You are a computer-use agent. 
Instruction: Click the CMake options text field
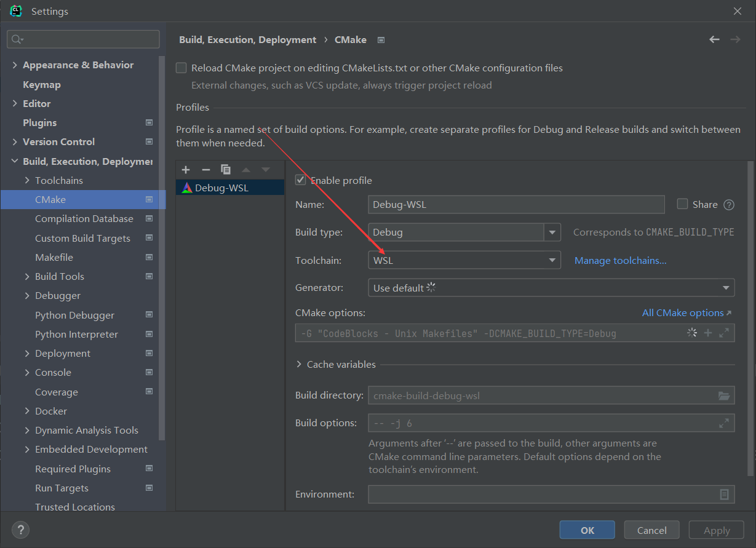tap(515, 333)
